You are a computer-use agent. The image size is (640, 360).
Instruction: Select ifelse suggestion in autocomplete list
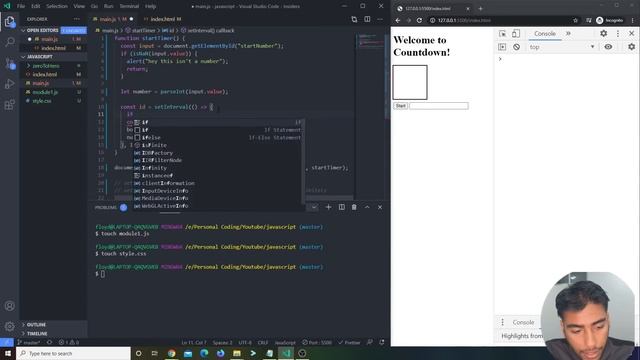(x=218, y=138)
